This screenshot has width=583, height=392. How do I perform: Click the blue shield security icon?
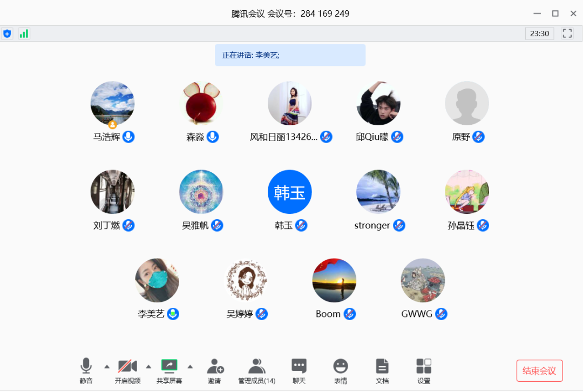pos(7,33)
